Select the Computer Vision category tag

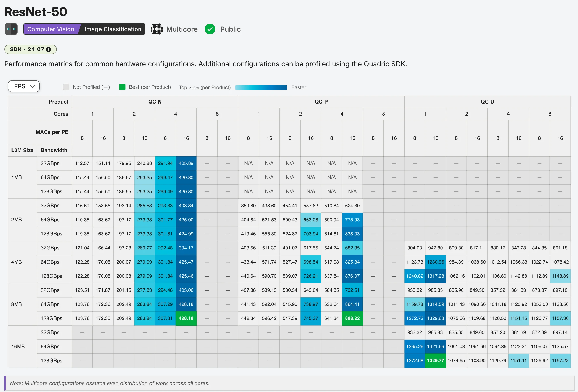(51, 29)
